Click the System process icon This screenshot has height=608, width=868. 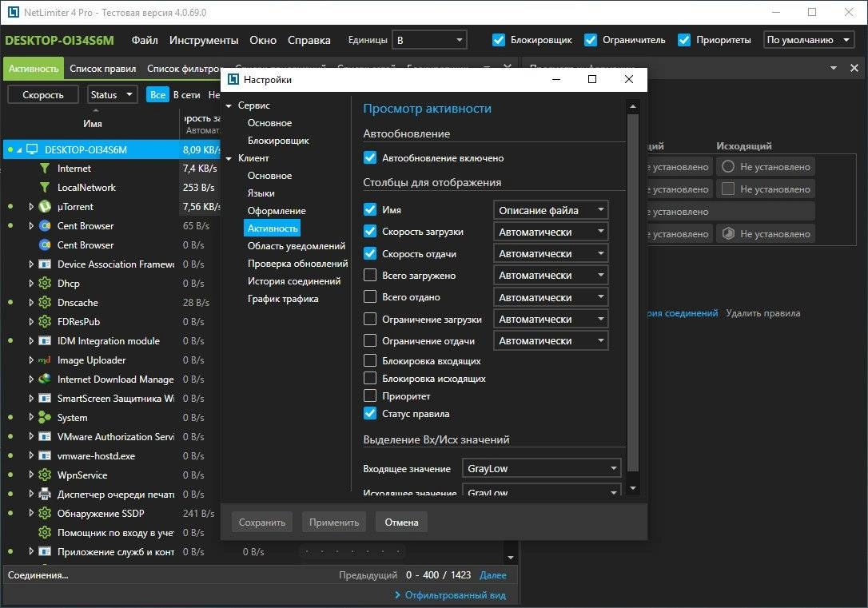pos(45,418)
